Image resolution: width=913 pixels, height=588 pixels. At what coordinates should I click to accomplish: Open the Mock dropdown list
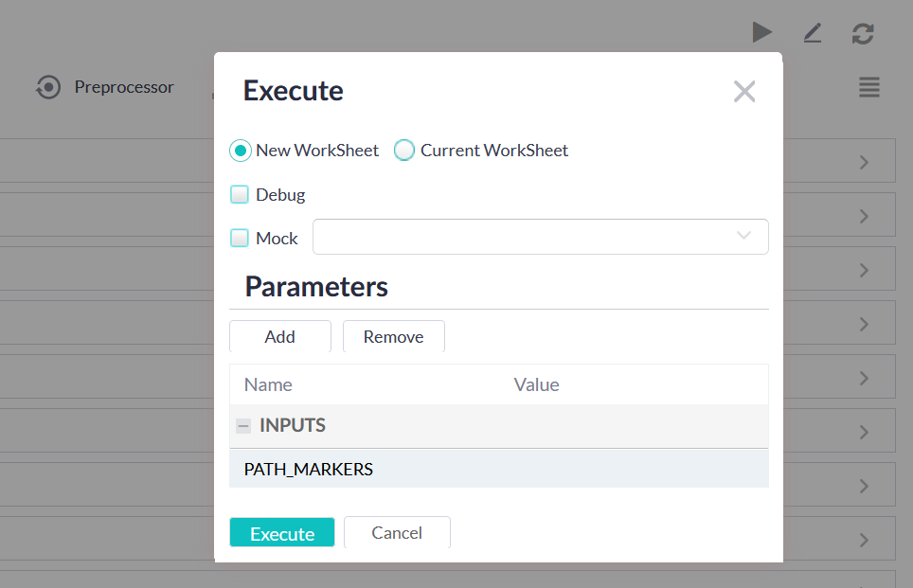click(743, 237)
